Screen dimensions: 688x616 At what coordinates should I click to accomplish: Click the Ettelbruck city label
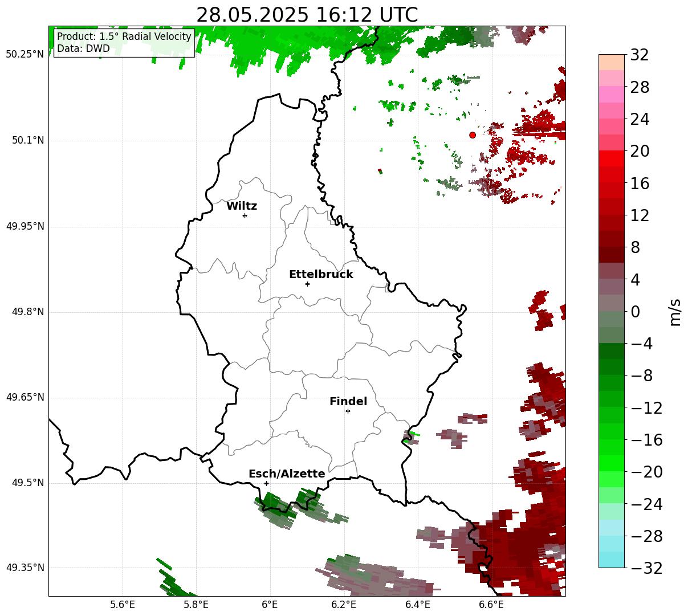pyautogui.click(x=321, y=275)
